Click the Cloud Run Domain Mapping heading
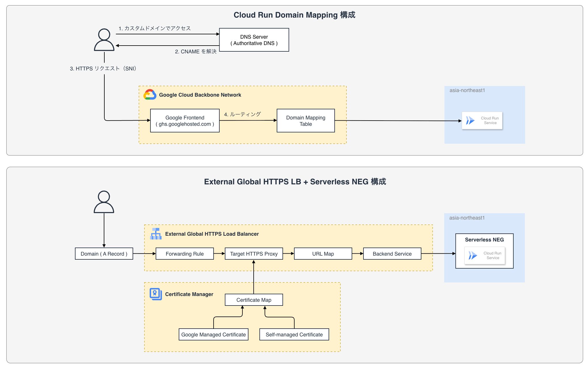588x369 pixels. [x=294, y=15]
